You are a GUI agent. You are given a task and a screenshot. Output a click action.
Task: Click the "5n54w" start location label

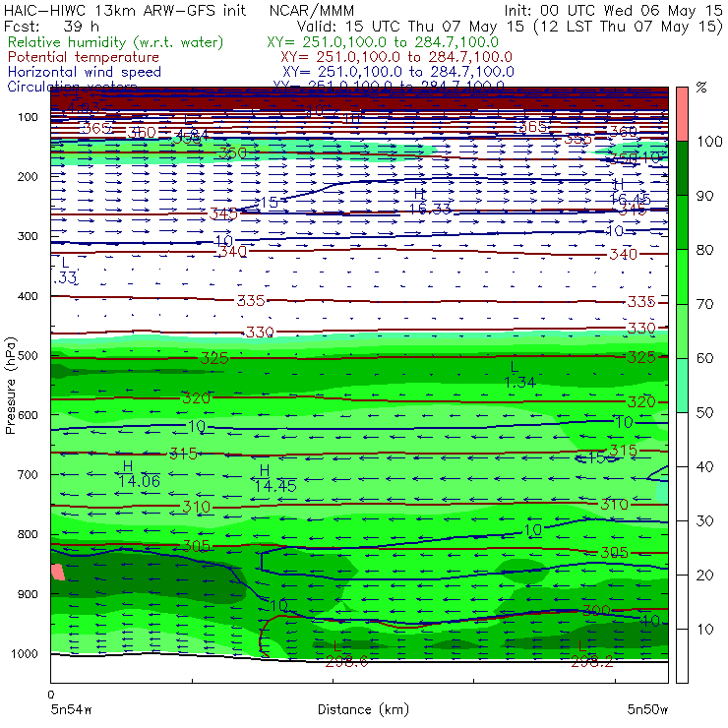(x=71, y=709)
